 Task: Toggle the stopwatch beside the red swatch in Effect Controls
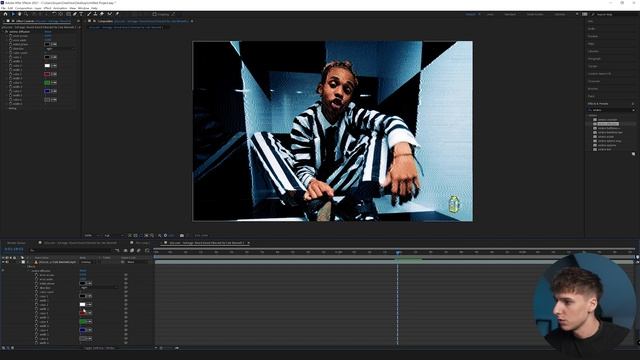(11, 74)
